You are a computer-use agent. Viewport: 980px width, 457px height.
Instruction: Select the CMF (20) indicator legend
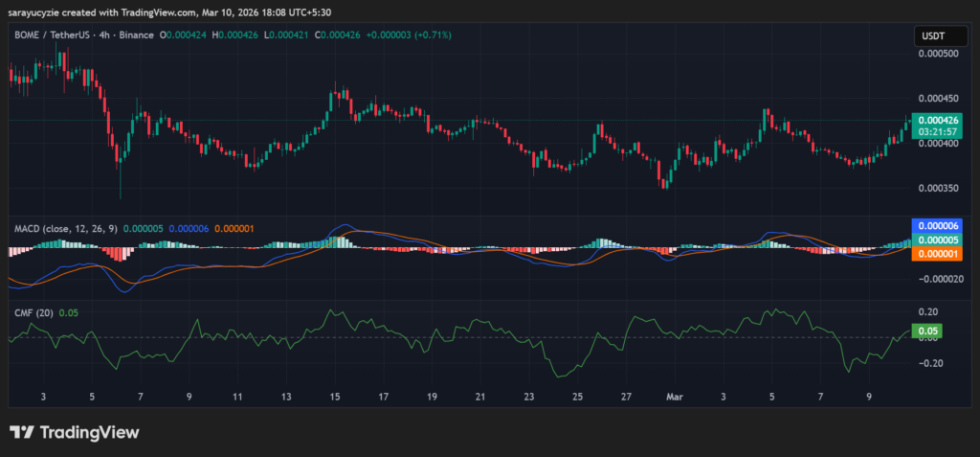[x=33, y=311]
